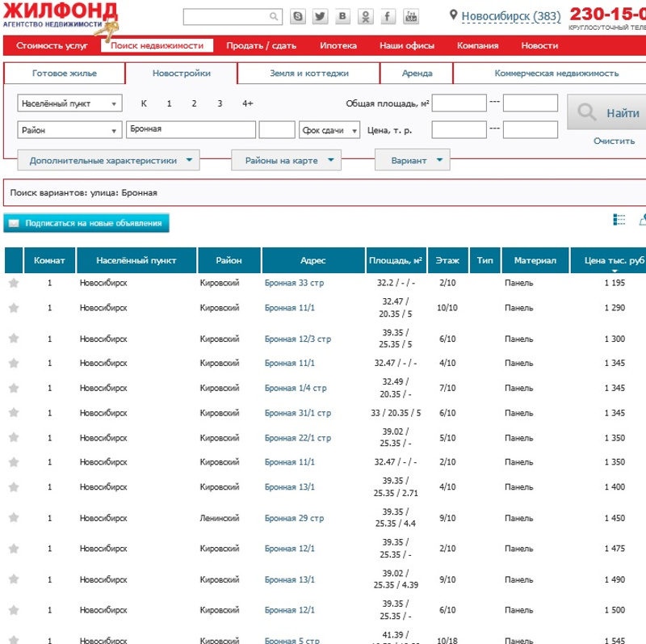Viewport: 646px width, 644px height.
Task: Click the Очистить link
Action: (x=614, y=141)
